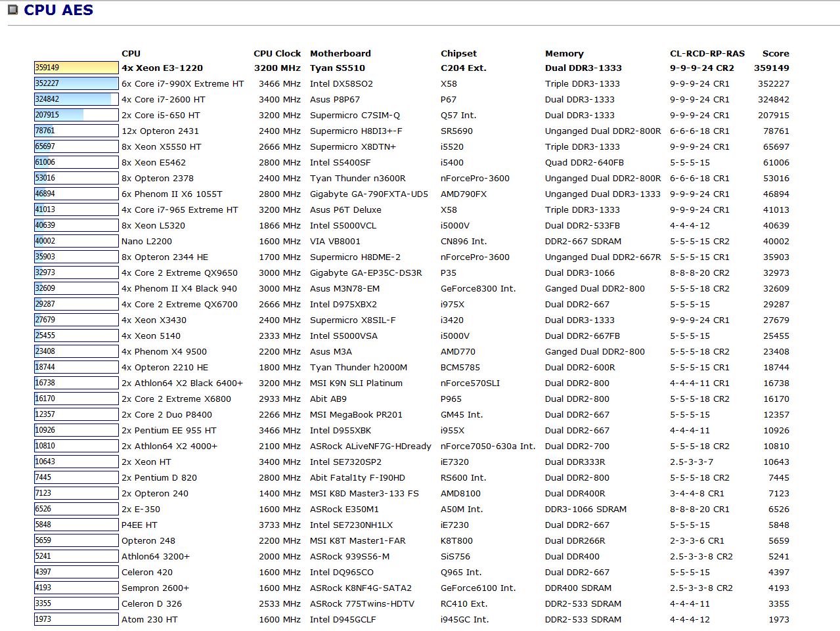
Task: Select 4x Opteron 2210 HE entry
Action: pos(165,367)
